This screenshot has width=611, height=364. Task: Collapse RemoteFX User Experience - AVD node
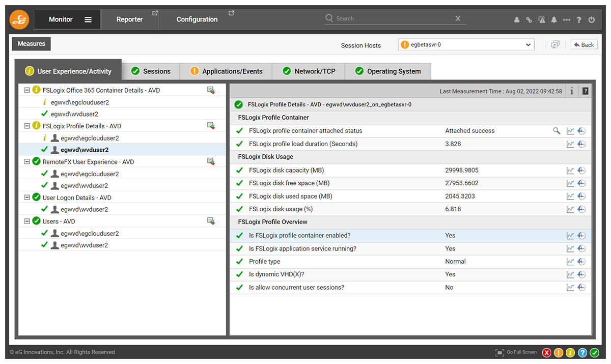[27, 161]
